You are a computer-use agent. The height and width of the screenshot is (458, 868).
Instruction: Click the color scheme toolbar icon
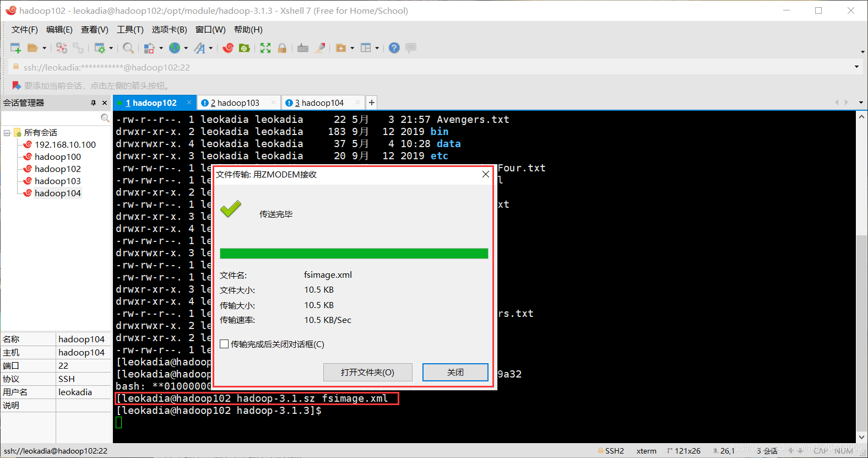click(x=149, y=48)
